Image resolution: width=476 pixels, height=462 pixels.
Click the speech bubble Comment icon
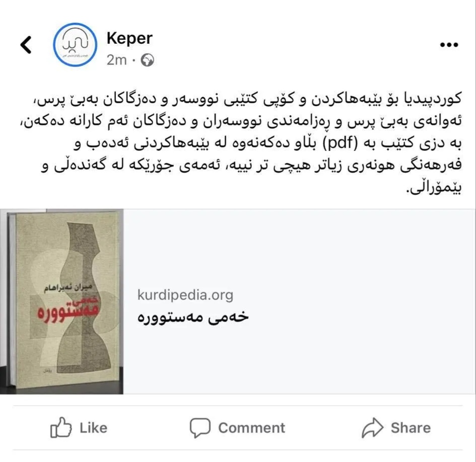click(200, 428)
